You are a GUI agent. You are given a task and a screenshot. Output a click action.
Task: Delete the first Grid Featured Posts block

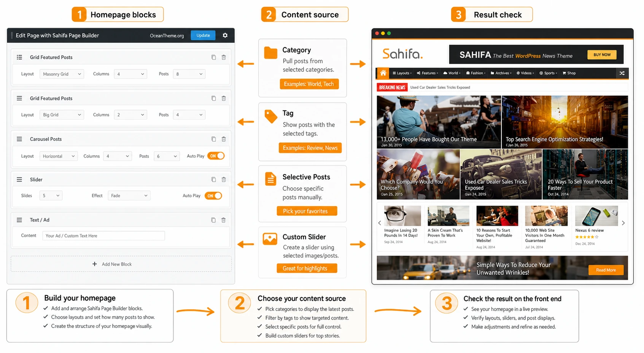[224, 57]
